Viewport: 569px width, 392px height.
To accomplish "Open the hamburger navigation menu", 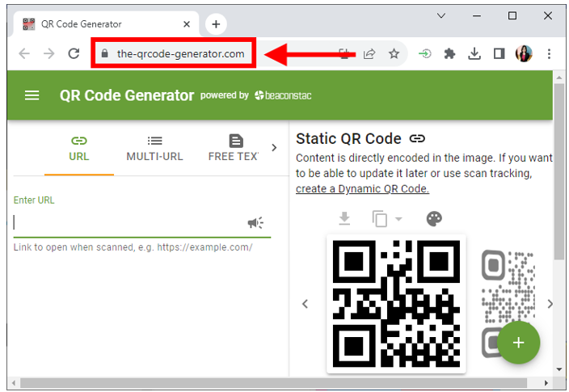I will click(32, 95).
